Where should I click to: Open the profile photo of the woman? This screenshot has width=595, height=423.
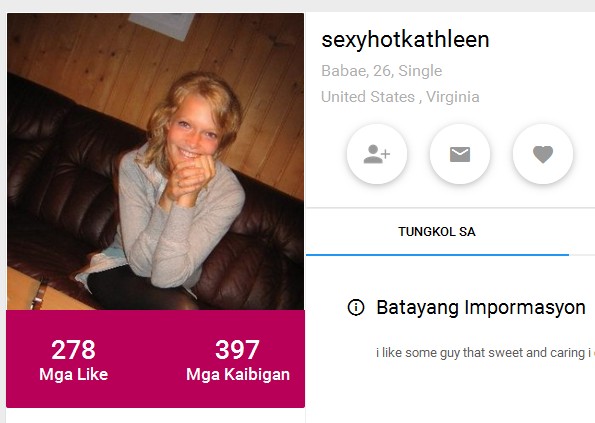[x=156, y=162]
